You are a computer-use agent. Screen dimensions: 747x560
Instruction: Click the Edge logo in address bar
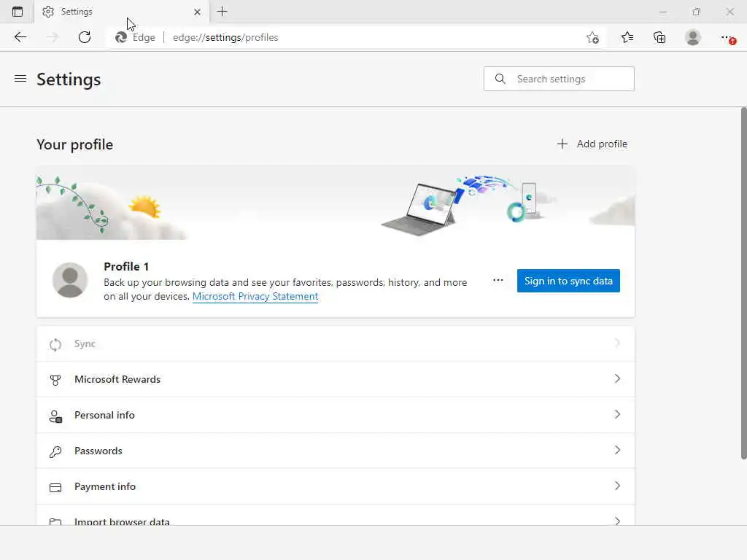tap(121, 37)
